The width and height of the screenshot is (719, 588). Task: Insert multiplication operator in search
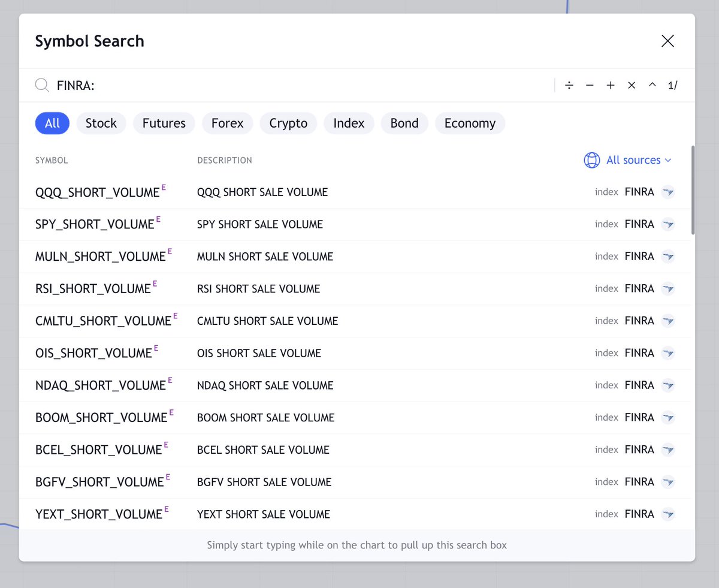click(x=632, y=85)
